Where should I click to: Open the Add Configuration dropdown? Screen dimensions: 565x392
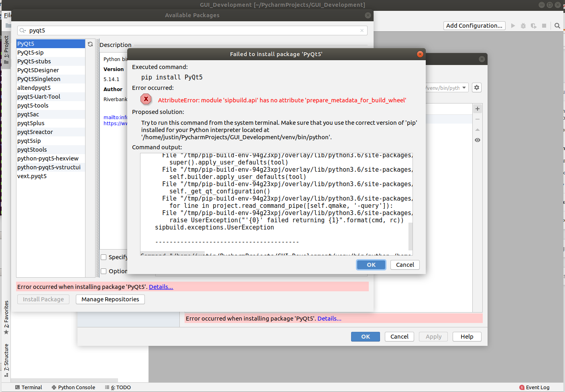[x=474, y=26]
